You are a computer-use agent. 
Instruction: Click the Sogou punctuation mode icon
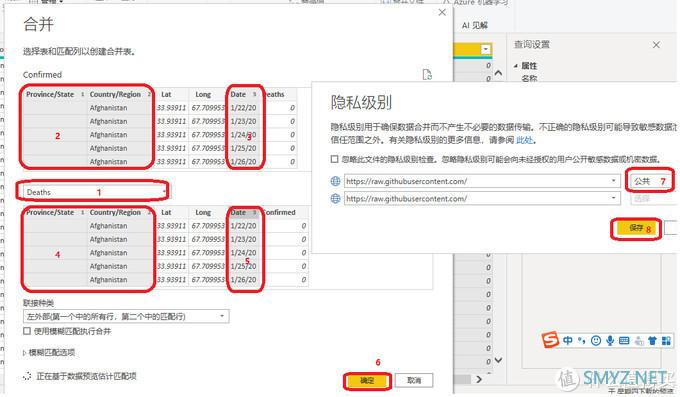click(x=582, y=341)
